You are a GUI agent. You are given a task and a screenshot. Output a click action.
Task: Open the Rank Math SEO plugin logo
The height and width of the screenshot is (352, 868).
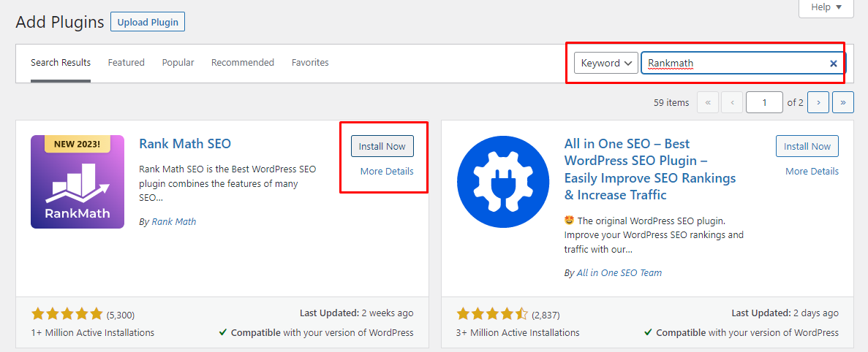(78, 182)
